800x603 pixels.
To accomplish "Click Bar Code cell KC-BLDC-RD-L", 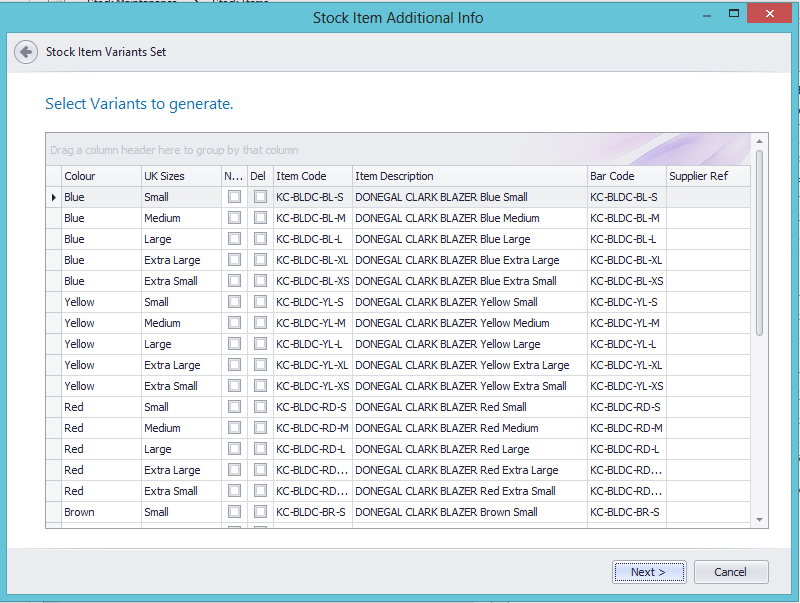I will tap(627, 449).
